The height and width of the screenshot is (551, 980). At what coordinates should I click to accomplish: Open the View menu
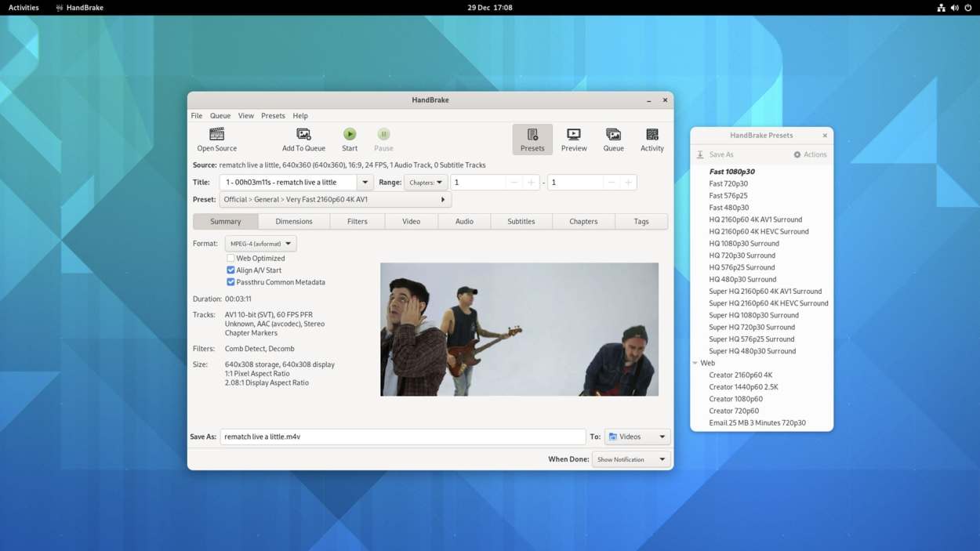click(246, 116)
